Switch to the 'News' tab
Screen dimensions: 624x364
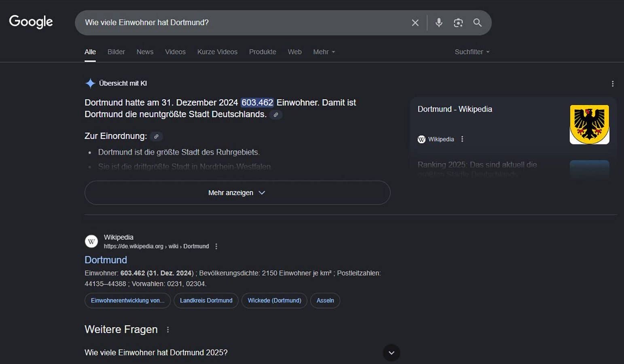(x=145, y=52)
